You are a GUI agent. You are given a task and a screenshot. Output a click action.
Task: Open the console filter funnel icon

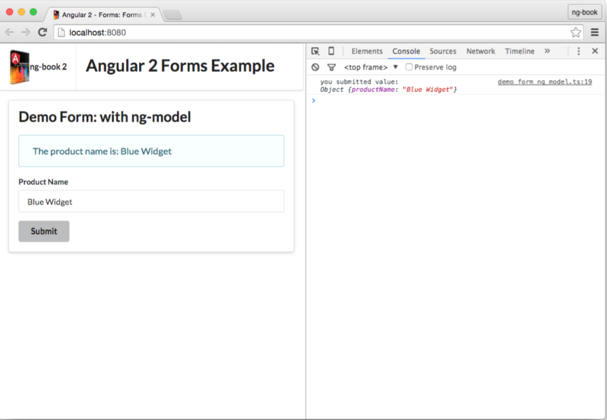tap(331, 67)
